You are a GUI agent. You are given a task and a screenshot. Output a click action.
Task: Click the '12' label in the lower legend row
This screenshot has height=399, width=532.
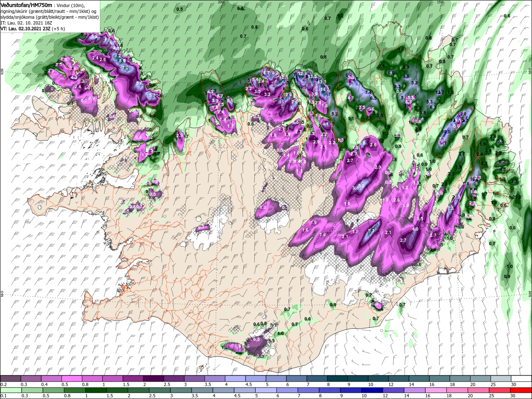pyautogui.click(x=385, y=396)
